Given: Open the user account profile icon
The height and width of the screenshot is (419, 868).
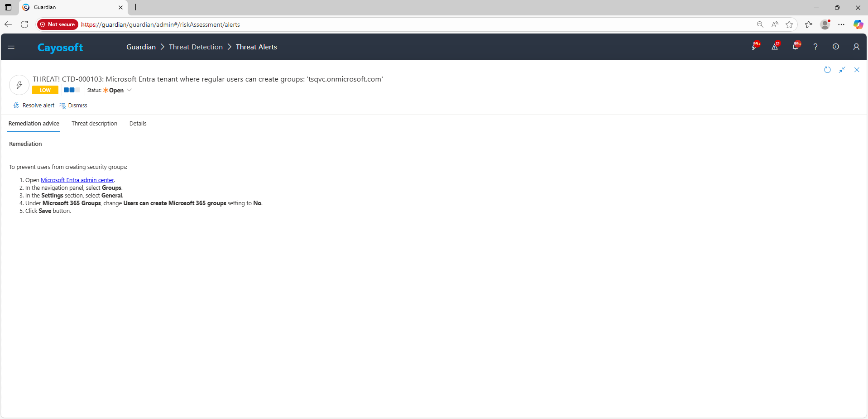Looking at the screenshot, I should [x=856, y=47].
